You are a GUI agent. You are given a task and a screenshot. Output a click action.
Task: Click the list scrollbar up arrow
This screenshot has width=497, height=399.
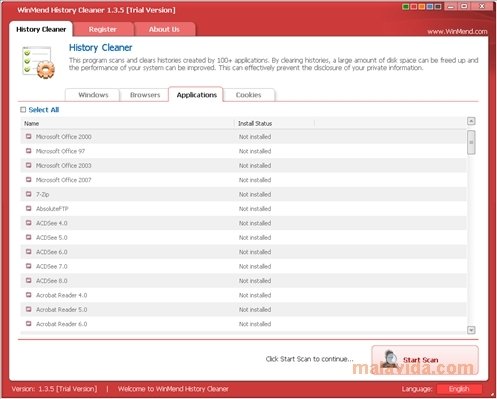click(471, 121)
